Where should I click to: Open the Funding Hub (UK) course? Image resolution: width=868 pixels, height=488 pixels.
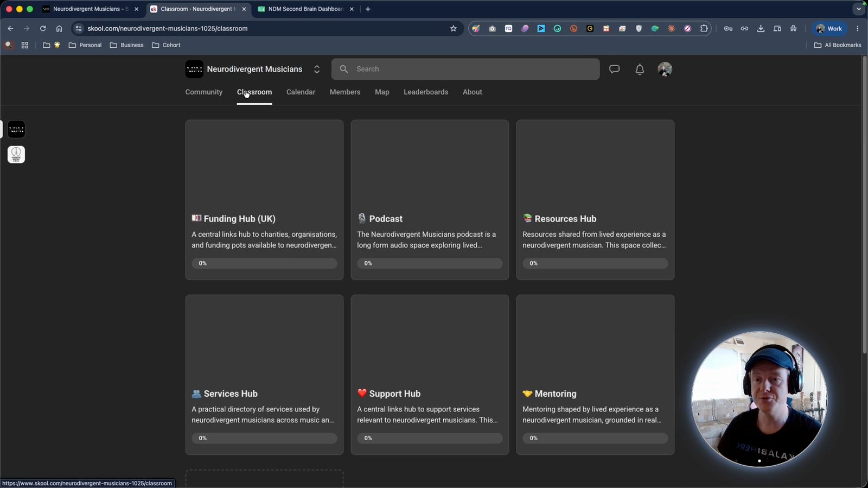point(264,200)
